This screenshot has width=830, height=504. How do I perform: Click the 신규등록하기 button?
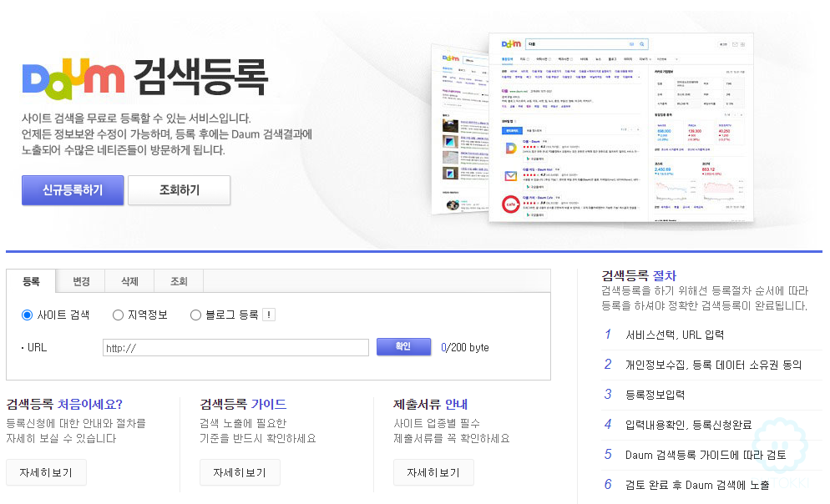pyautogui.click(x=73, y=190)
